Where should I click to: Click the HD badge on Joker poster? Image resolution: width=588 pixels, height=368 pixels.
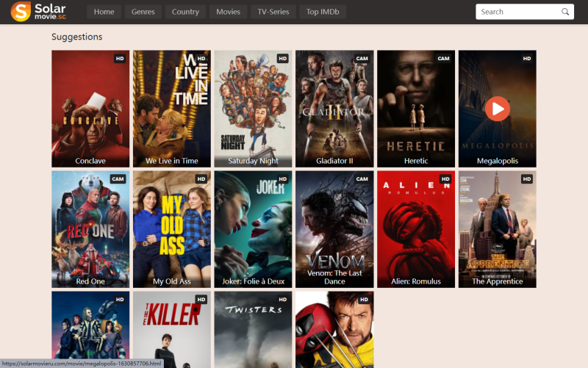pos(283,179)
